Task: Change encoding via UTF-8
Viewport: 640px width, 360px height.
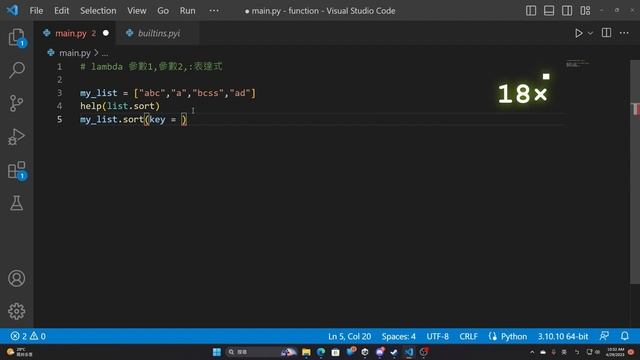Action: coord(438,336)
